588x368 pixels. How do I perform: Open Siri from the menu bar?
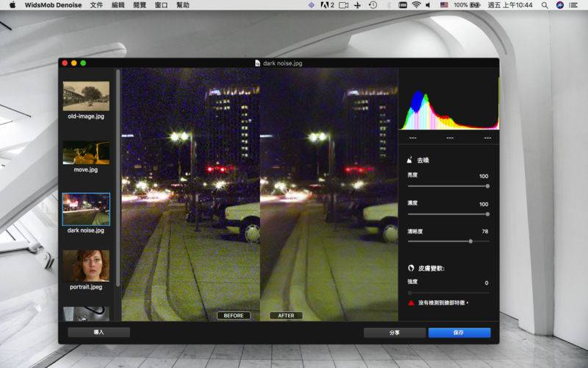tap(560, 5)
